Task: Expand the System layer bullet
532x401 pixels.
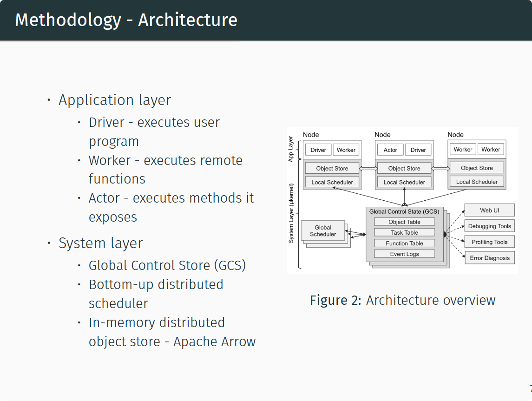Action: 100,243
